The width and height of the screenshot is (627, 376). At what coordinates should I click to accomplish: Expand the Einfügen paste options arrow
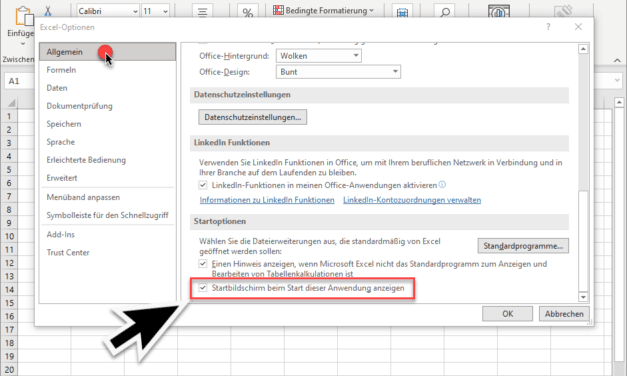(x=23, y=43)
